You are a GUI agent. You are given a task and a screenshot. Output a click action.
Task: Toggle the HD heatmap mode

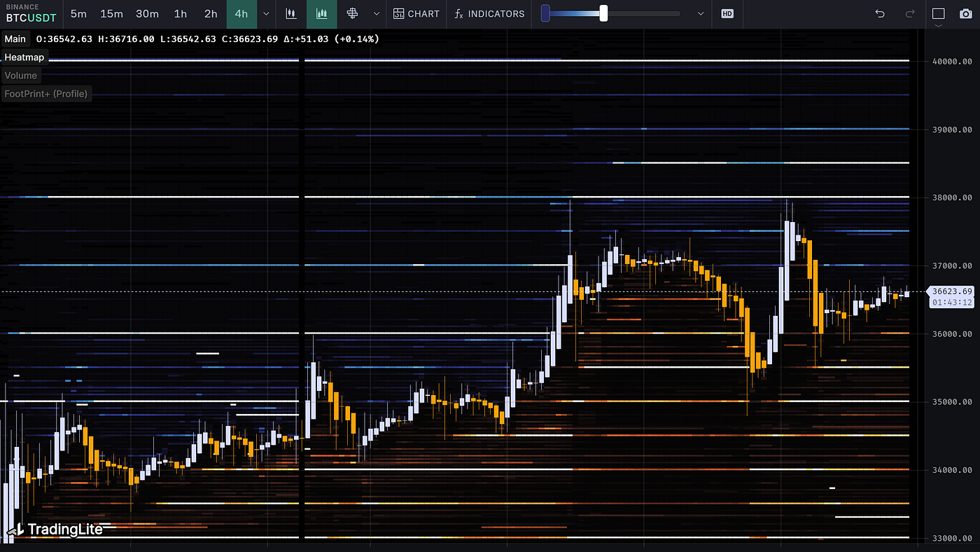point(727,14)
